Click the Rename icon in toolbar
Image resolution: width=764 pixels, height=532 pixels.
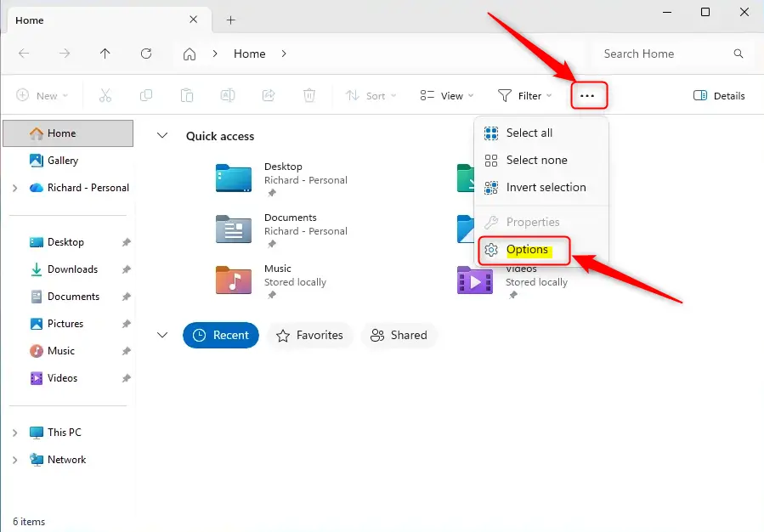pyautogui.click(x=228, y=95)
